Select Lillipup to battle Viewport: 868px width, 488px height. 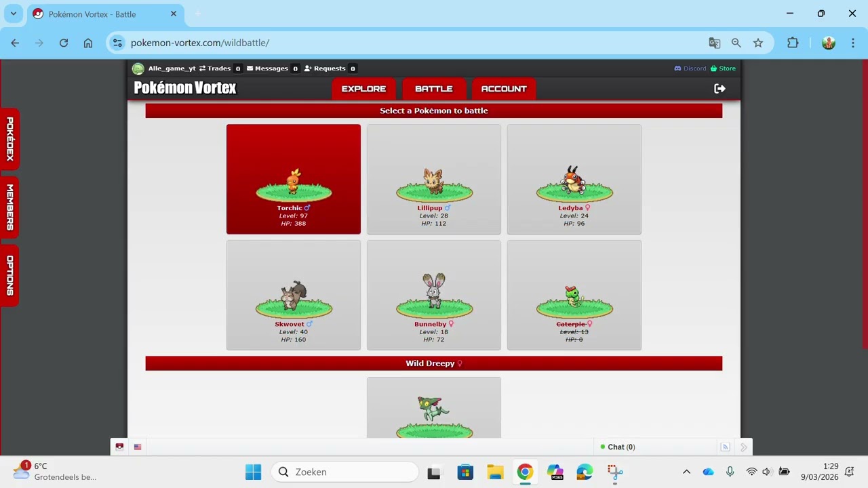[x=434, y=179]
